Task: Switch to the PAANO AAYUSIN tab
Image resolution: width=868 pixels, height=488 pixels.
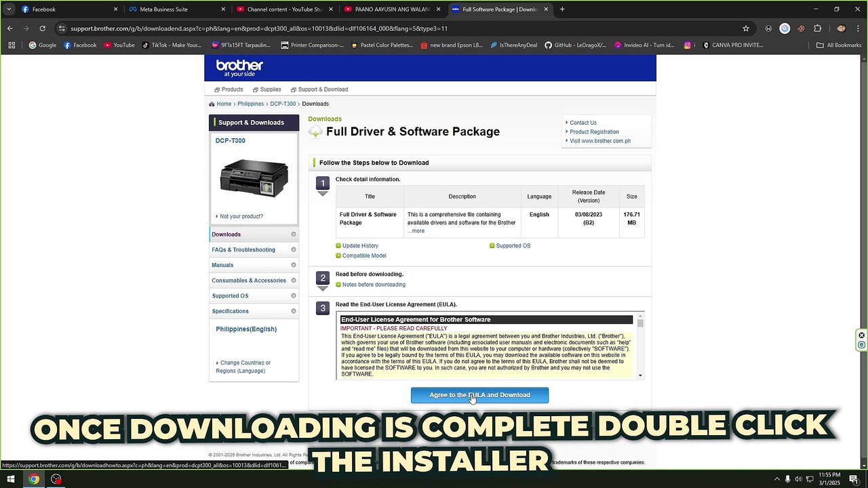Action: point(392,9)
